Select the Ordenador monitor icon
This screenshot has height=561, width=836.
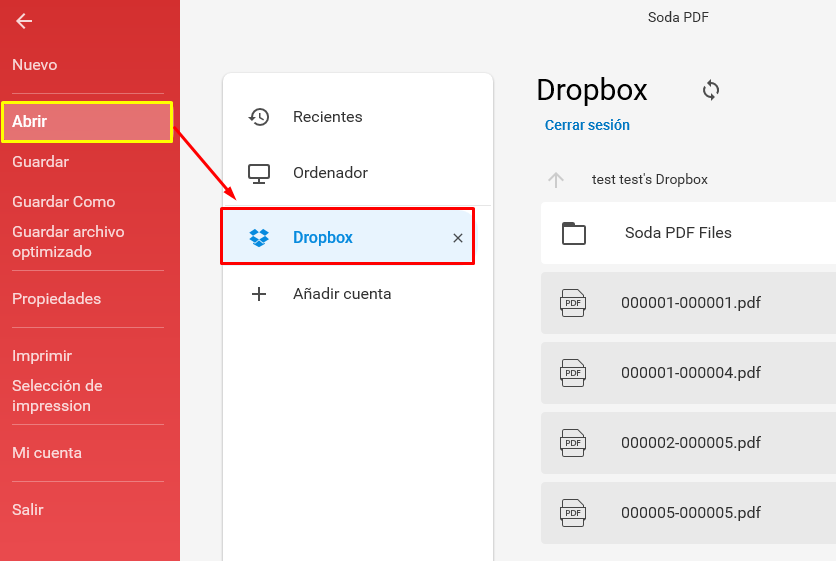259,173
